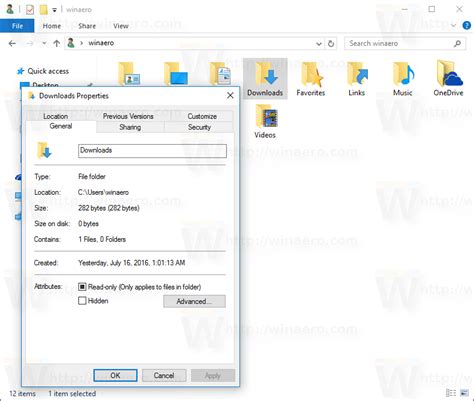Image resolution: width=474 pixels, height=401 pixels.
Task: Open Customize Quick Access Toolbar dropdown
Action: [54, 10]
